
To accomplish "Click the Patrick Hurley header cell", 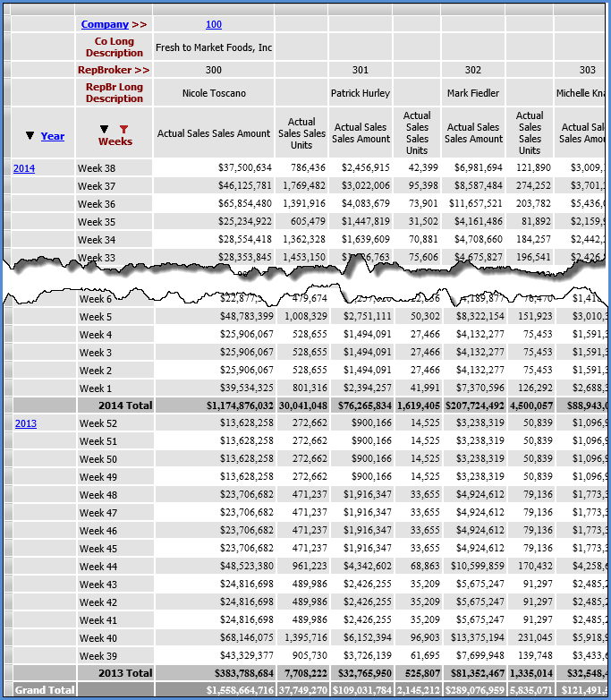I will tap(360, 93).
